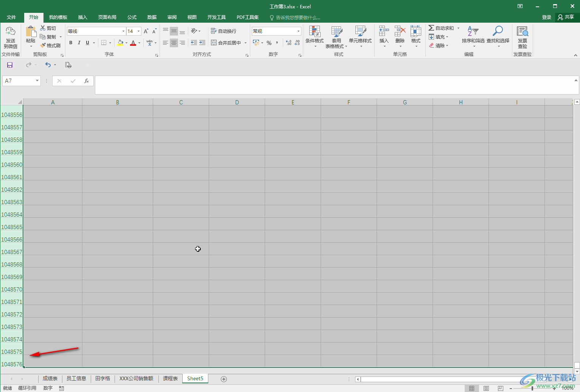Click the Format cells icon
This screenshot has width=580, height=392.
point(416,31)
